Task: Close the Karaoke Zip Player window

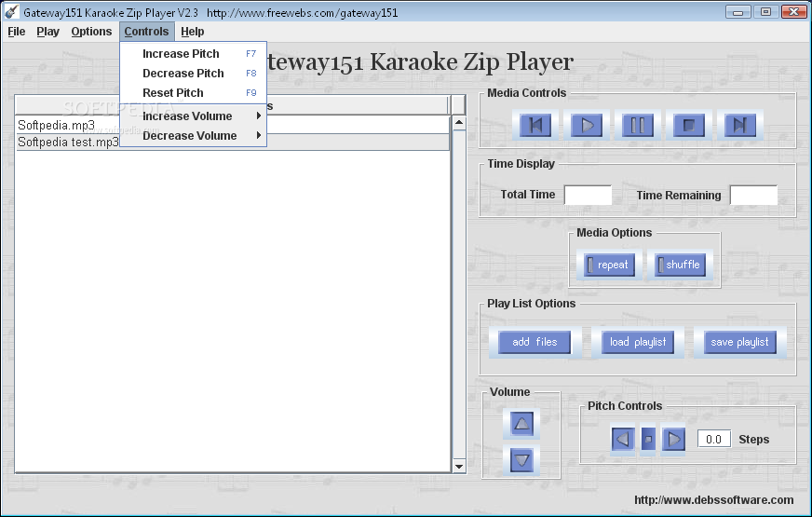Action: 794,11
